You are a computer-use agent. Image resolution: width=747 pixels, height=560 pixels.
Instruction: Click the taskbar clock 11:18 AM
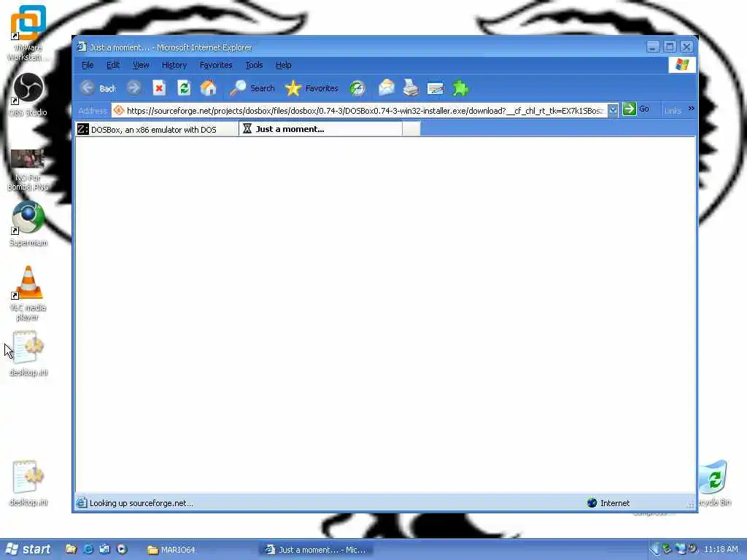tap(721, 549)
